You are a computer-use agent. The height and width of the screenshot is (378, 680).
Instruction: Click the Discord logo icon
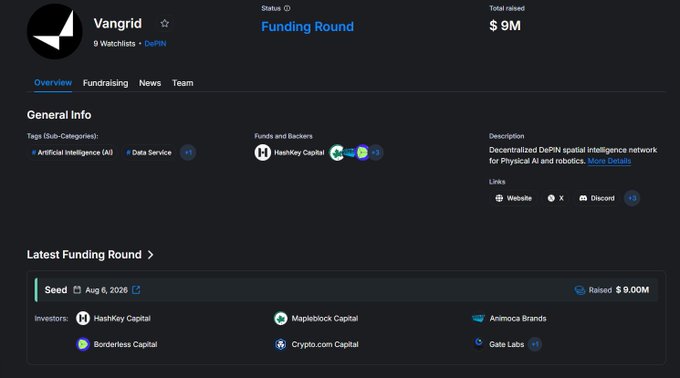pos(583,198)
